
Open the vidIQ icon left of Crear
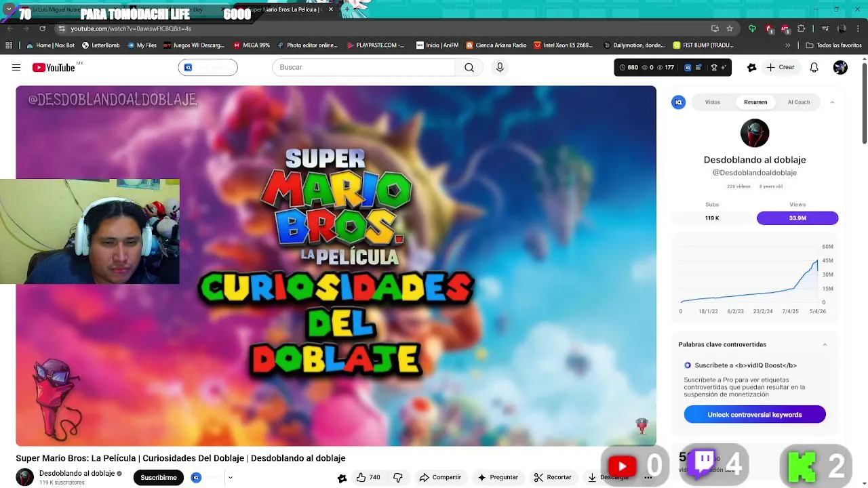pos(751,67)
